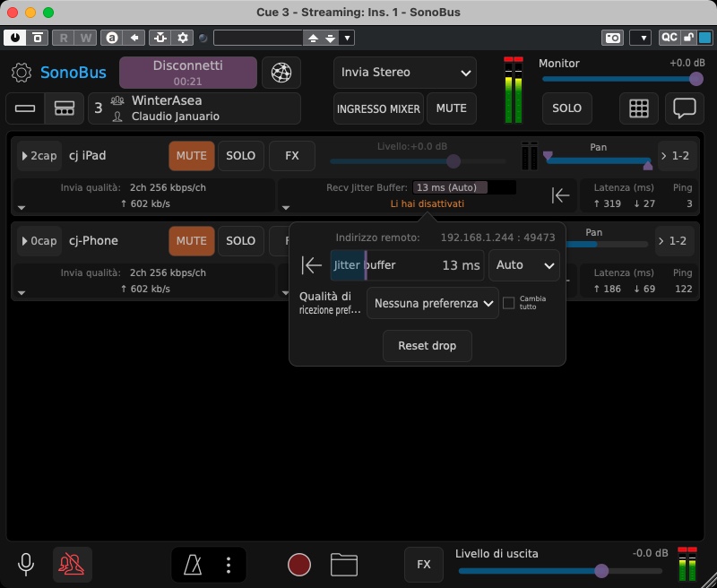This screenshot has height=588, width=717.
Task: Click the Disconnetti button
Action: coord(187,73)
